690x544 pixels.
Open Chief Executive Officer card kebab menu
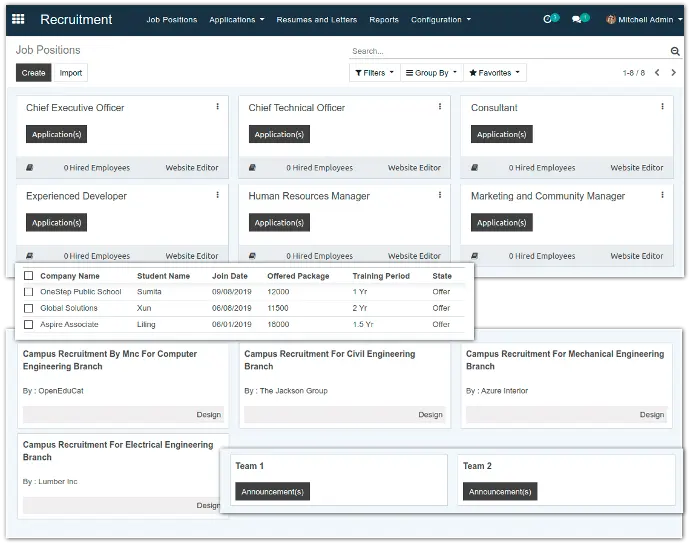tap(217, 107)
